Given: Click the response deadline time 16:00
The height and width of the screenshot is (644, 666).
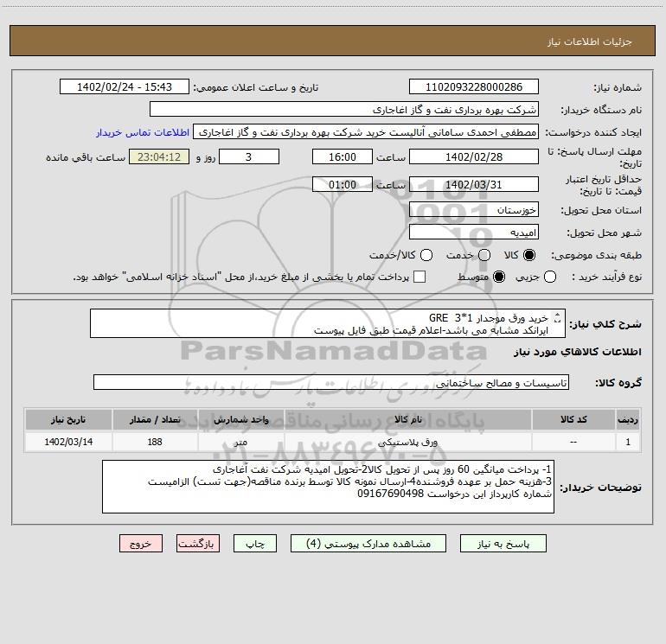Looking at the screenshot, I should (343, 156).
